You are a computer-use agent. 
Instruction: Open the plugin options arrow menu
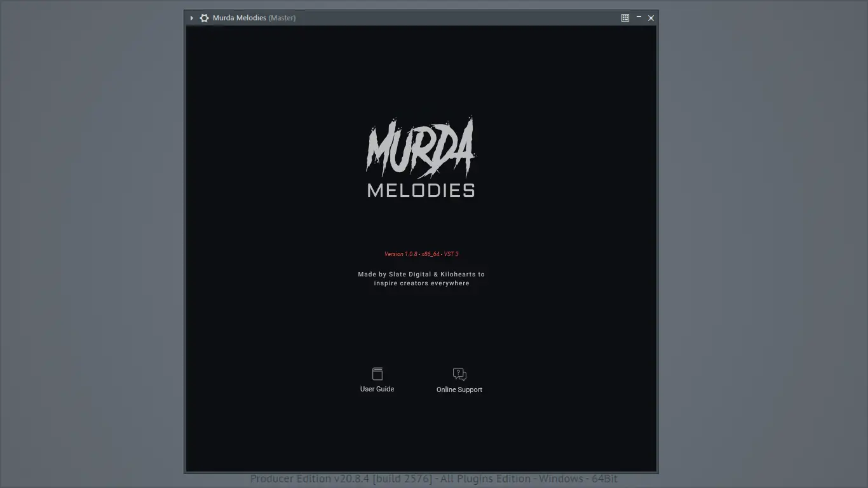(x=191, y=18)
